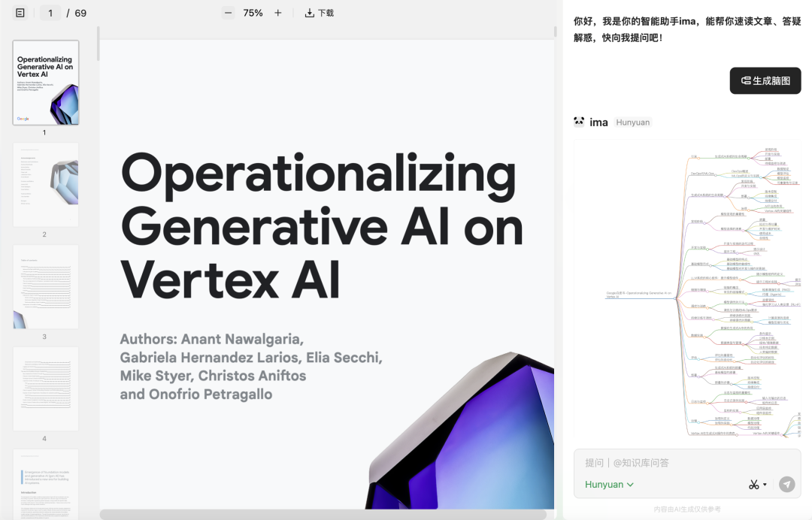
Task: Click the send message arrow button
Action: click(x=786, y=484)
